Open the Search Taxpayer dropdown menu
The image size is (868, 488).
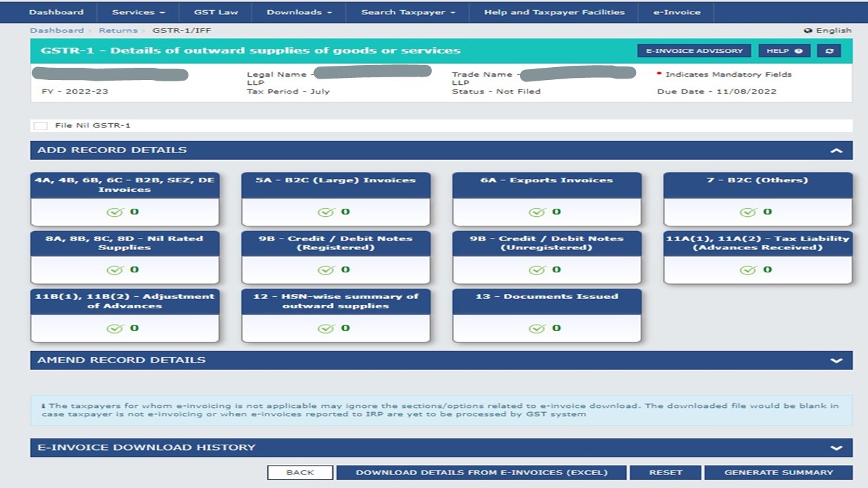tap(408, 12)
